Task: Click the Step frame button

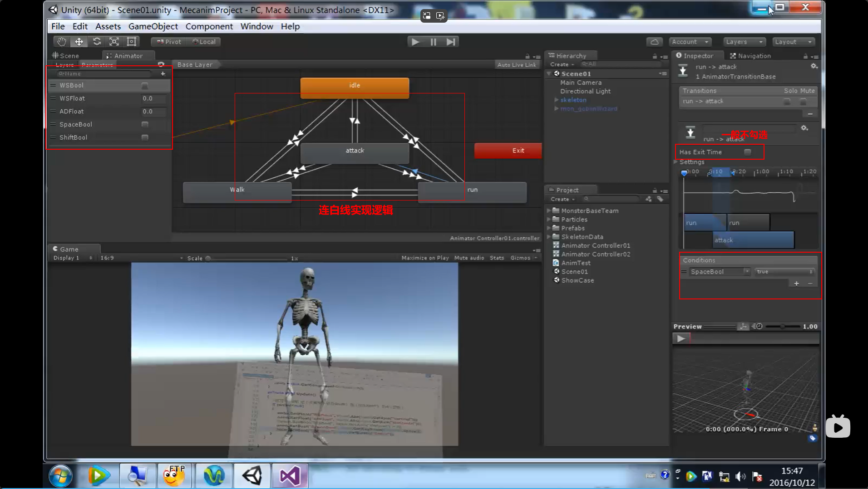Action: click(x=450, y=42)
